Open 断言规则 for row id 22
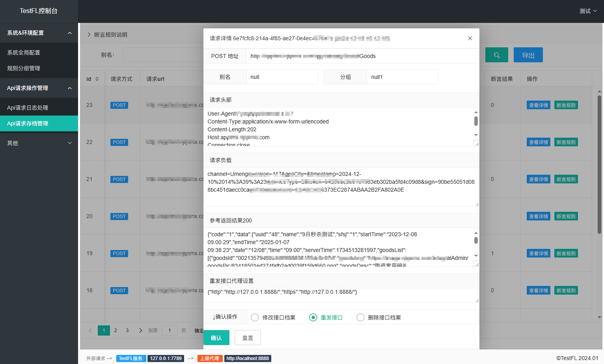 point(566,142)
